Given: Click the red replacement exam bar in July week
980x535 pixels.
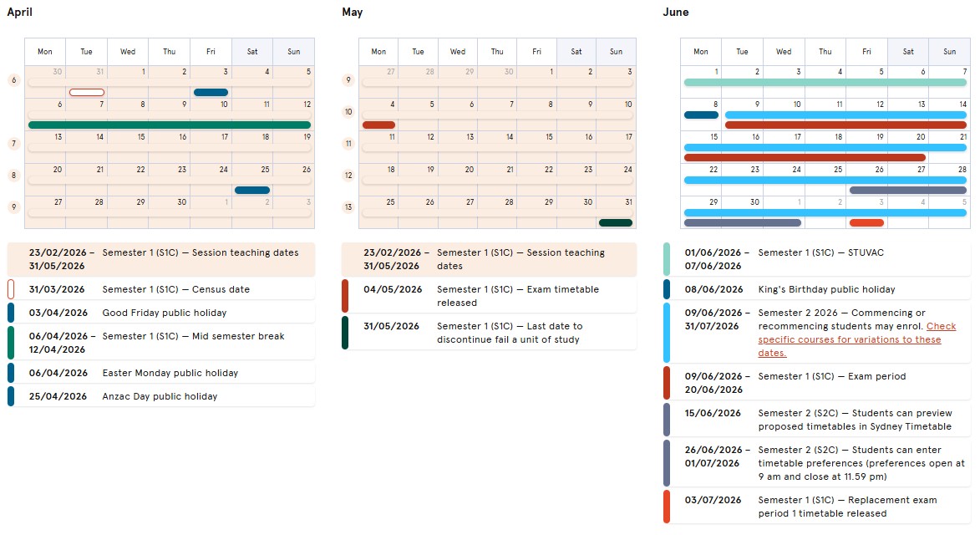Looking at the screenshot, I should [866, 222].
